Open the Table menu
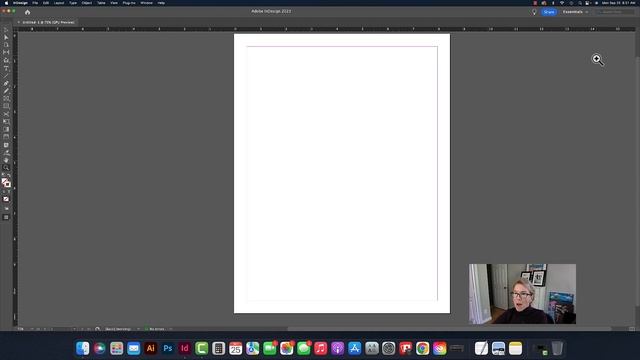 pyautogui.click(x=101, y=3)
